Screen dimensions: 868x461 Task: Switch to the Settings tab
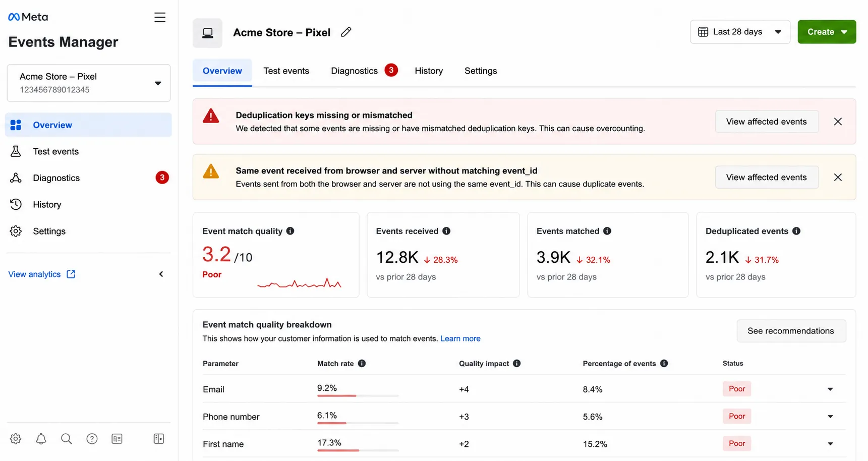point(481,71)
